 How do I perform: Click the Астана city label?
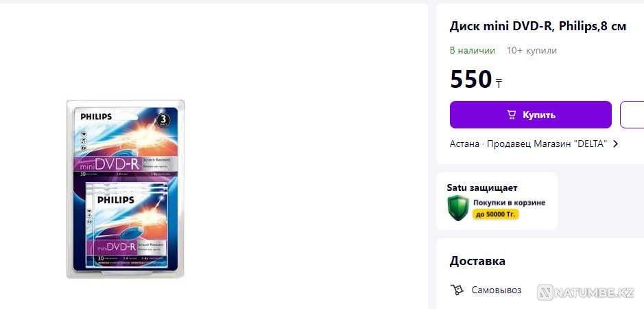464,144
